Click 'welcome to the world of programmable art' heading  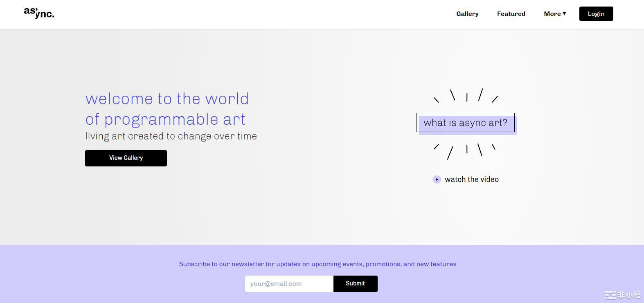[167, 109]
